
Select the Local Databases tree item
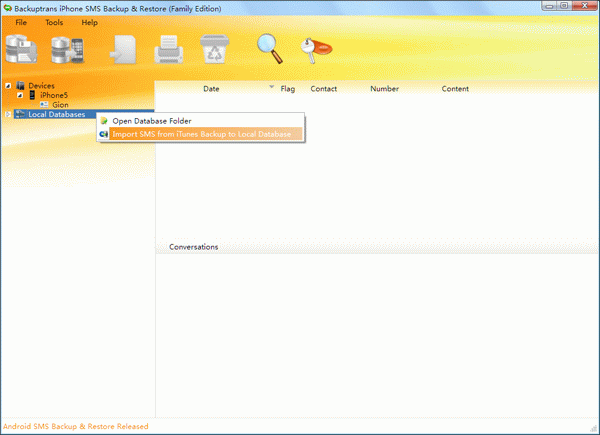coord(57,114)
